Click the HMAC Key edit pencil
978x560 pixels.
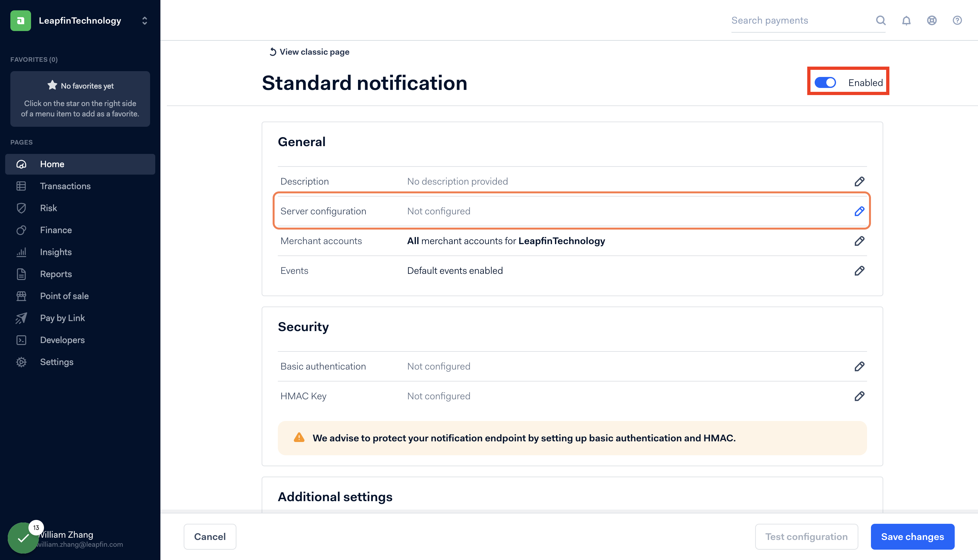pyautogui.click(x=859, y=396)
